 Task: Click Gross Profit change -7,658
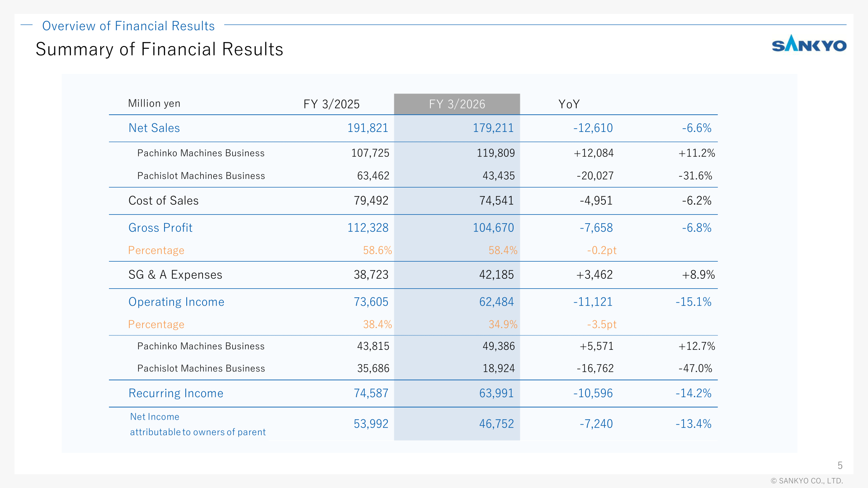pos(596,228)
